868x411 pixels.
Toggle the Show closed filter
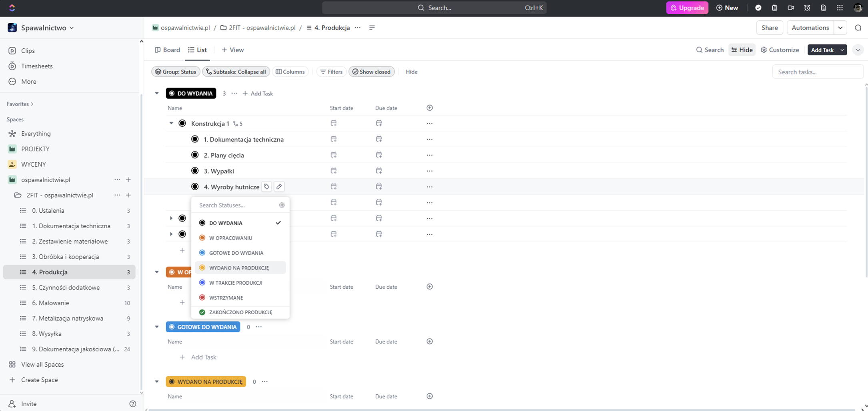pos(371,72)
